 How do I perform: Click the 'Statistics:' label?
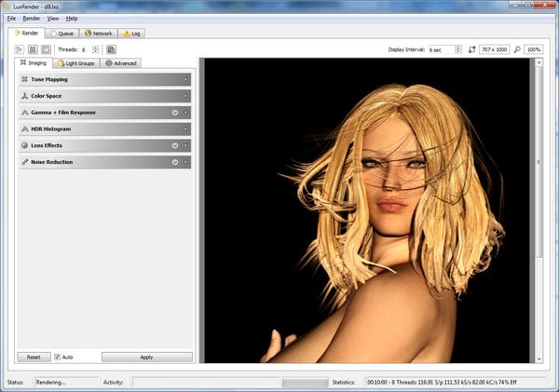(343, 382)
